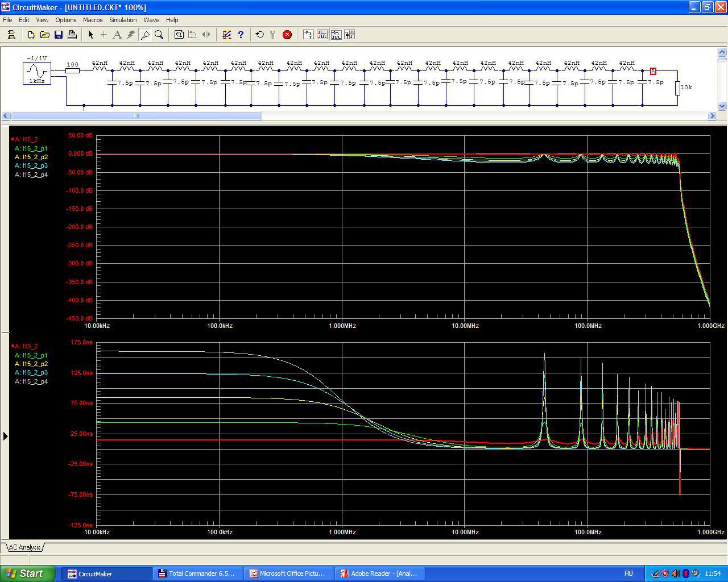Switch to the AC Analysis tab

tap(24, 547)
